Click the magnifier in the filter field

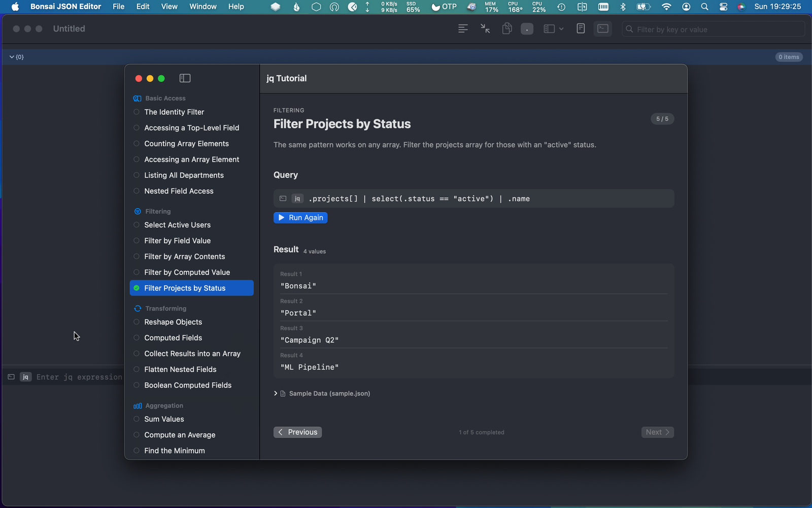point(629,29)
